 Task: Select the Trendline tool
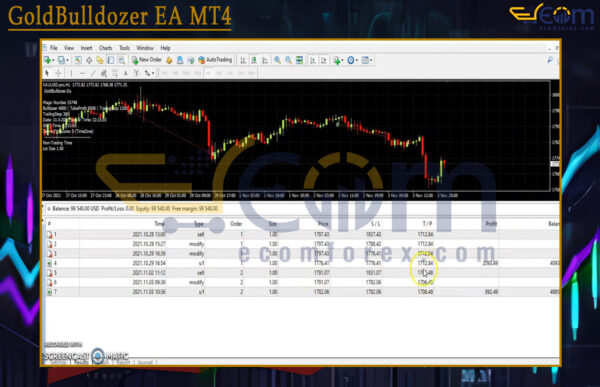coord(93,73)
